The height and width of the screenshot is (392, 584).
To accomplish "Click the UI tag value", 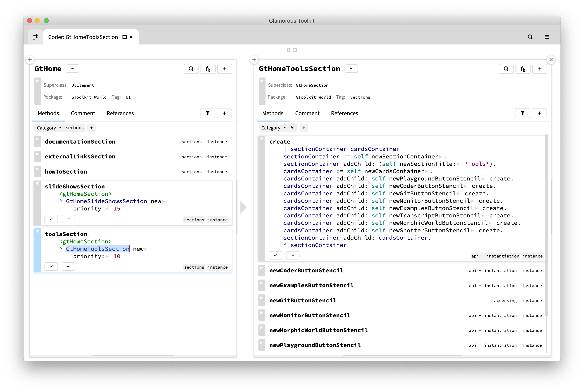I will 128,97.
